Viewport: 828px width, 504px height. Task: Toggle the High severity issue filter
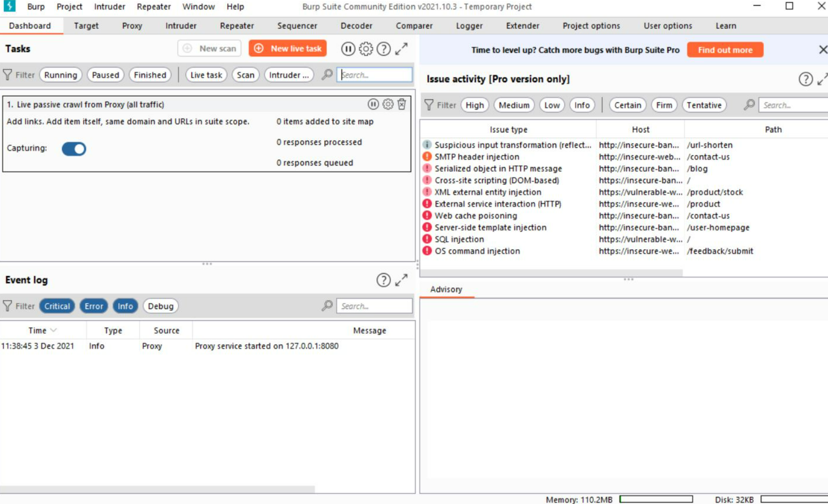point(475,105)
